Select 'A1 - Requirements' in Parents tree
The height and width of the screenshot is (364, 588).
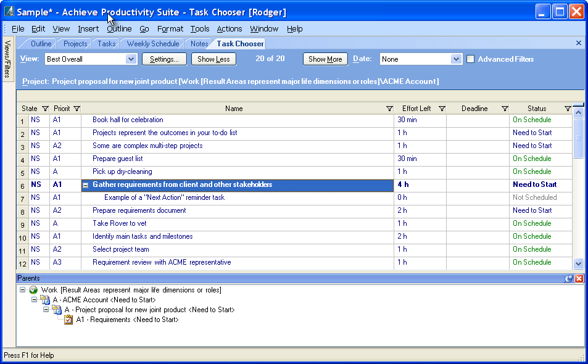(x=128, y=320)
